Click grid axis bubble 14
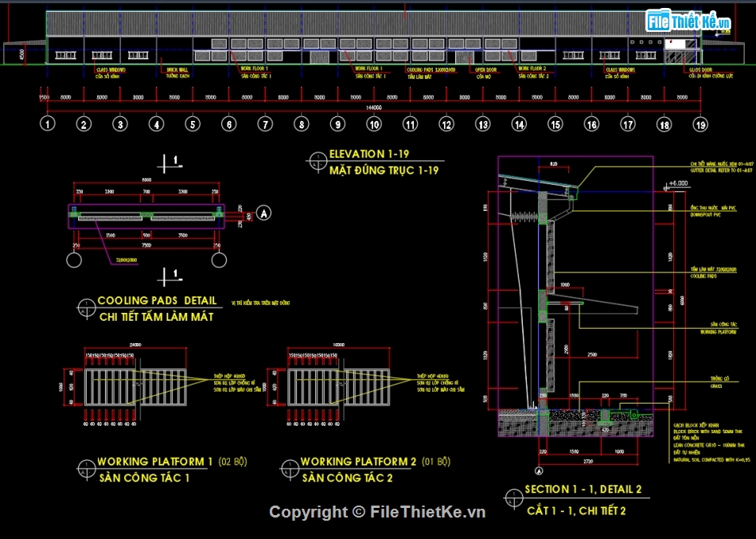Viewport: 756px width, 539px height. click(x=519, y=124)
